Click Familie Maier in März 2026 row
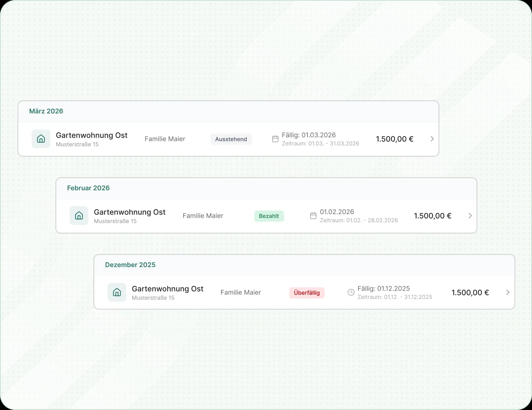 pos(165,139)
